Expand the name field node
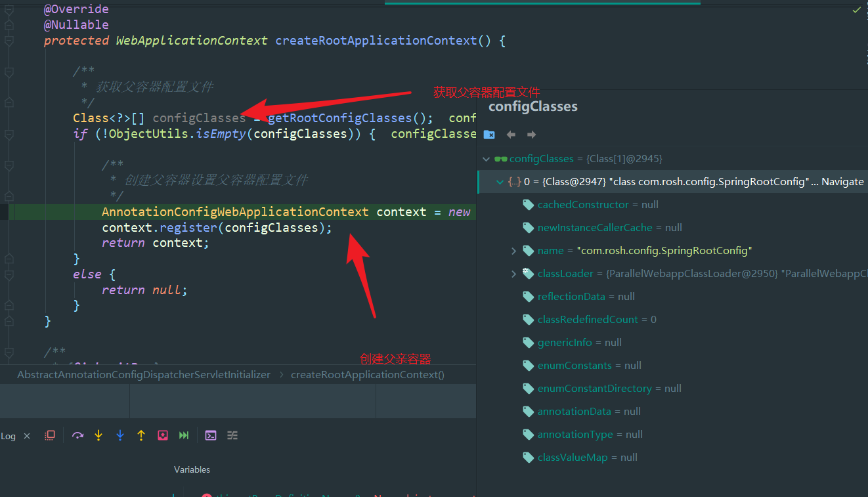Image resolution: width=868 pixels, height=497 pixels. tap(513, 251)
